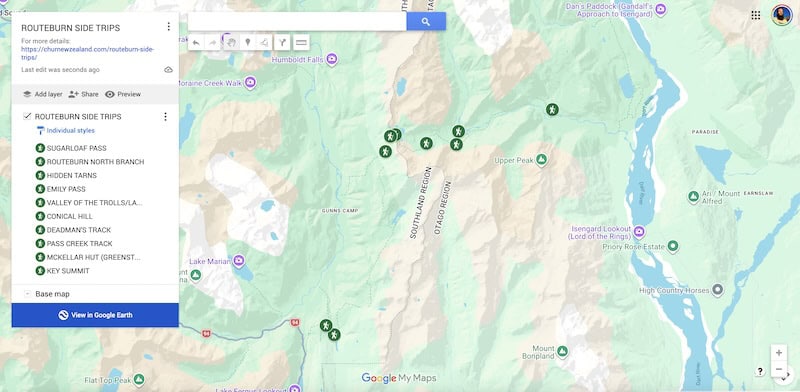
Task: Click the Lake Marian photo marker
Action: click(x=238, y=261)
